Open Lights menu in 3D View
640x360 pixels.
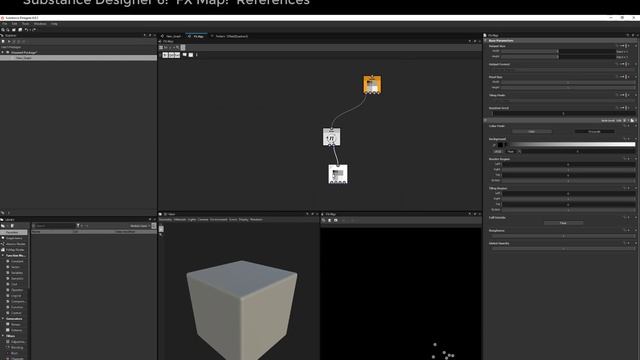(192, 220)
